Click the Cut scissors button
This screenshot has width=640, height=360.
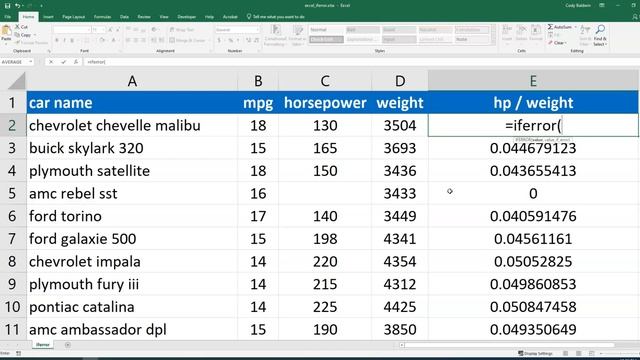click(21, 27)
